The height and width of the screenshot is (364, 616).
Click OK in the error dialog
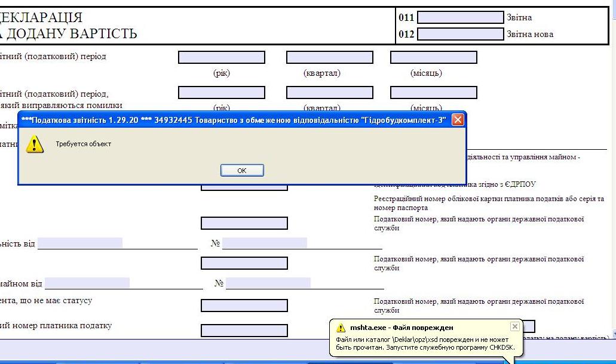(242, 171)
